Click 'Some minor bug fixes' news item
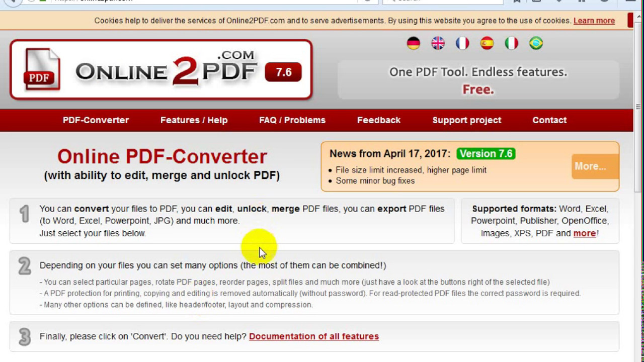Viewport: 644px width, 362px height. [375, 181]
